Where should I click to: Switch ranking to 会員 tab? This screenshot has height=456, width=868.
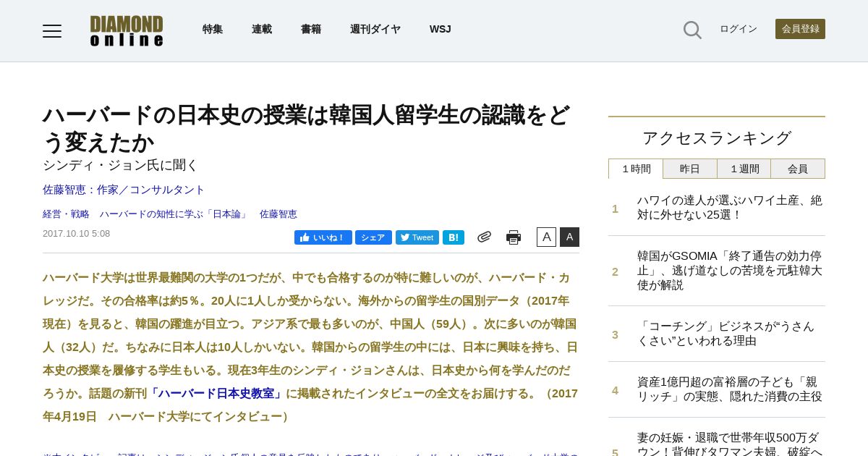[x=798, y=169]
